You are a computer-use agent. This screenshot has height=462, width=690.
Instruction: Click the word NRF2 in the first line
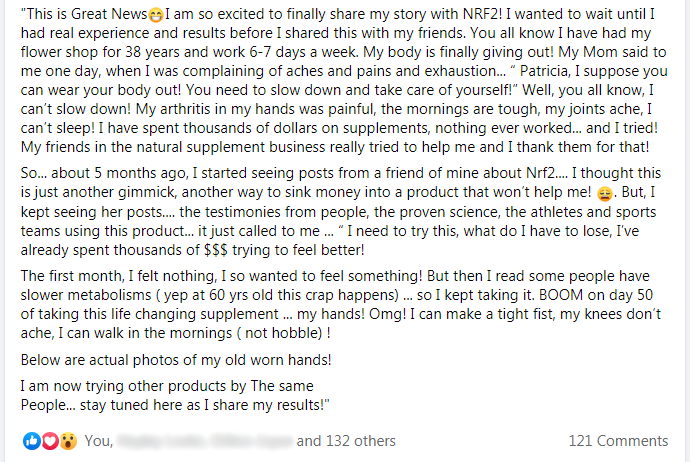[482, 14]
